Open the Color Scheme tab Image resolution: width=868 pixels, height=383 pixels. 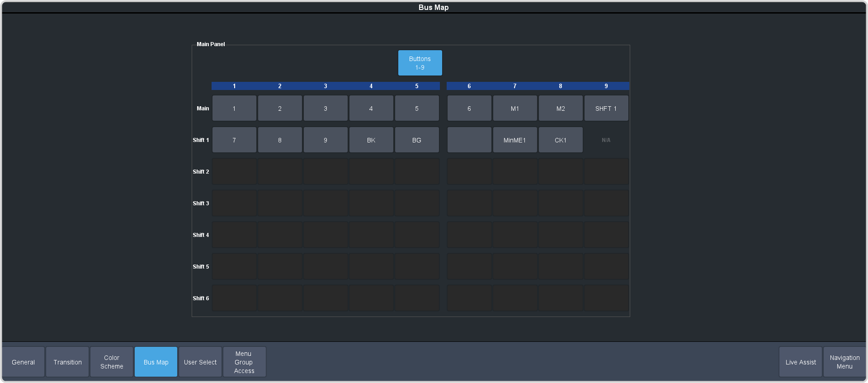[x=112, y=362]
